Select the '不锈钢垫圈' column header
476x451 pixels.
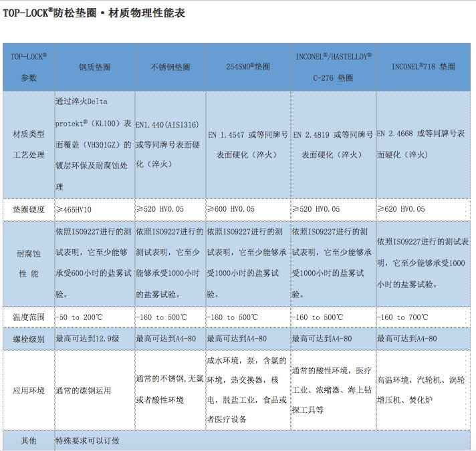click(170, 67)
